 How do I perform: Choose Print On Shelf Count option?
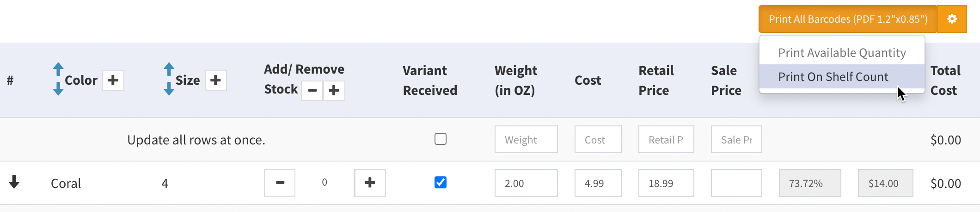(833, 77)
